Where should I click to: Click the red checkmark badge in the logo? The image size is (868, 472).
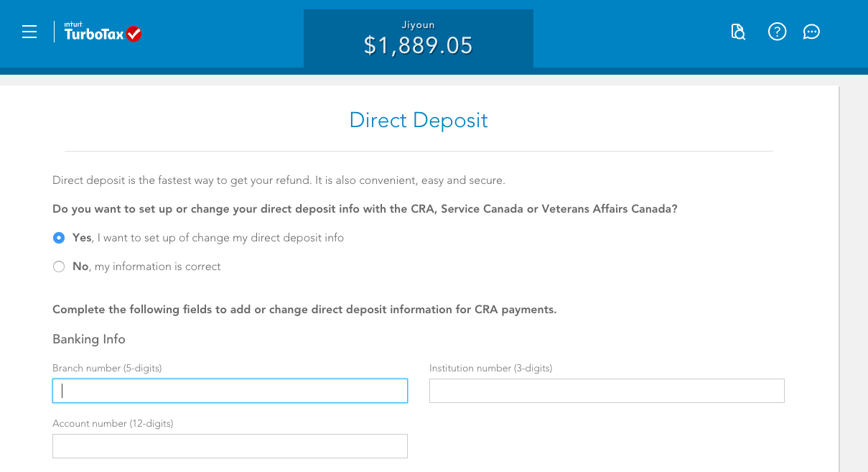134,34
